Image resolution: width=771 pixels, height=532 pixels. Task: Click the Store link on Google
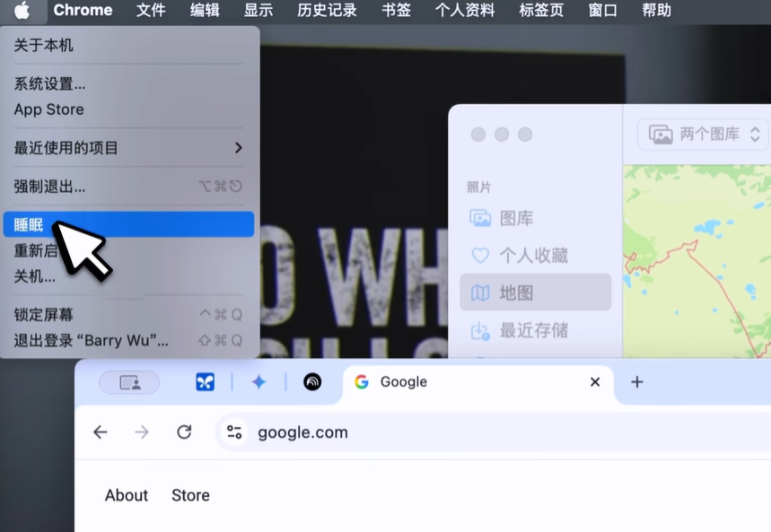click(190, 495)
